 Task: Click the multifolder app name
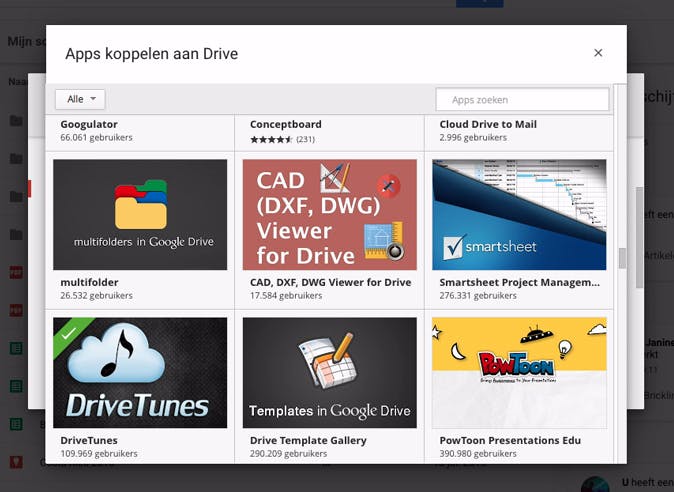click(x=89, y=282)
